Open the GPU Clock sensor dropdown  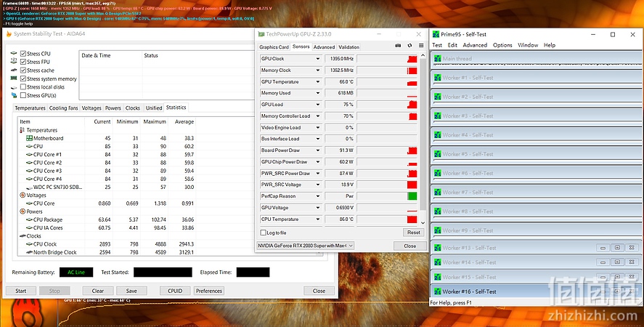317,59
